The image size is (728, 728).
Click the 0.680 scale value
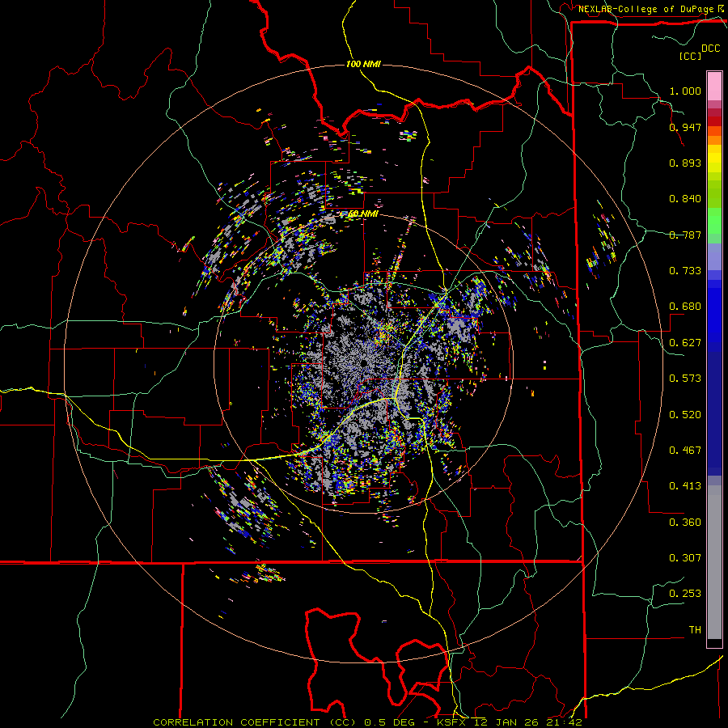click(685, 307)
